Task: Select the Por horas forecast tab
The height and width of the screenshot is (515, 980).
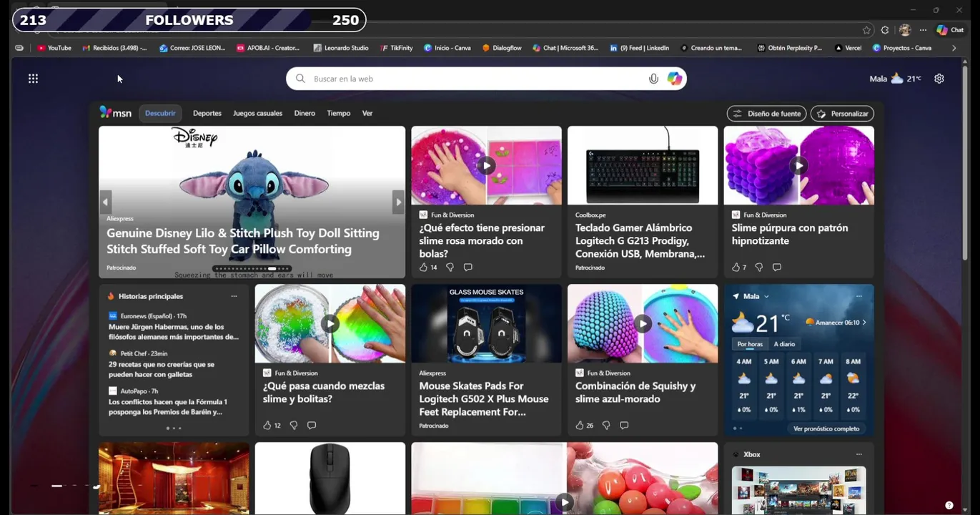Action: coord(750,344)
